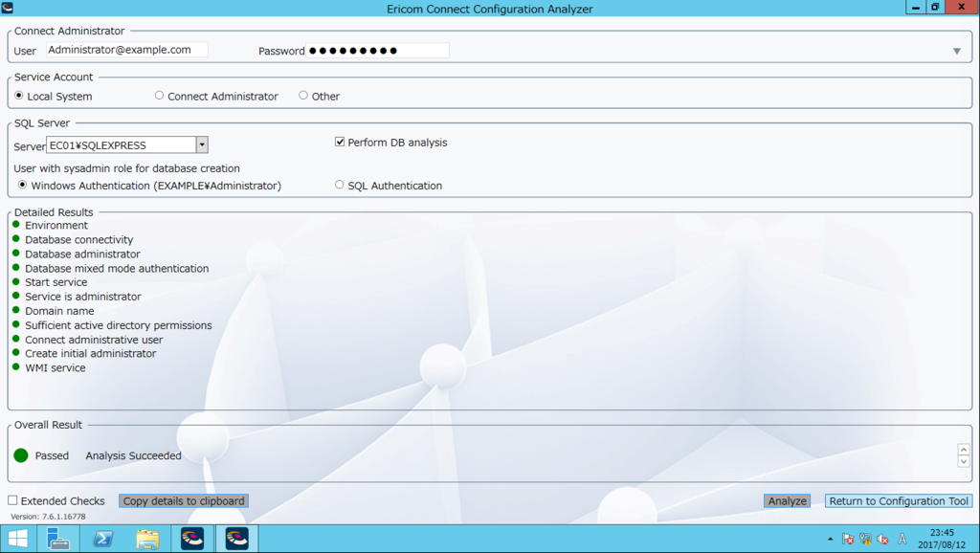Click 'Sufficient active directory permissions' text
980x553 pixels.
pyautogui.click(x=118, y=325)
